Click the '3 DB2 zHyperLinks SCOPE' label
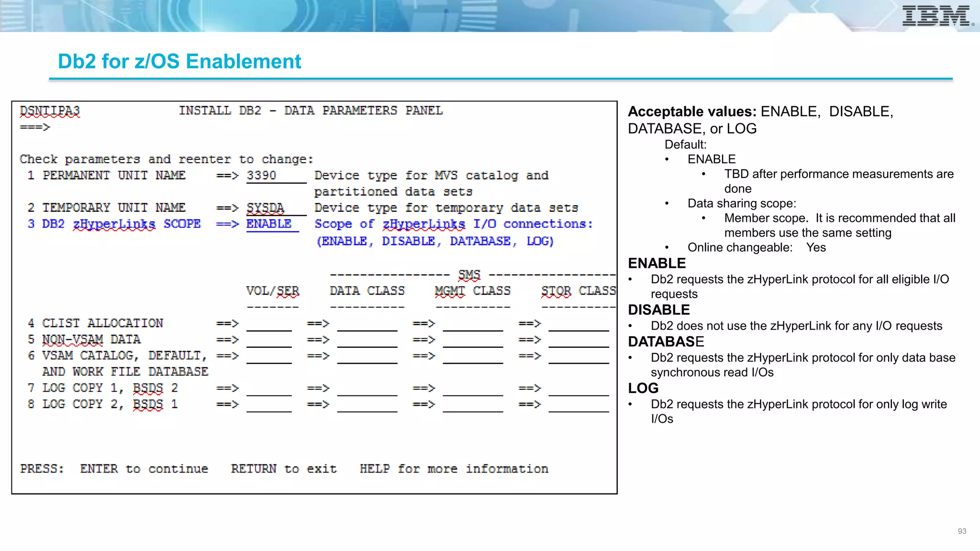Screen dimensions: 980x551 (x=114, y=224)
